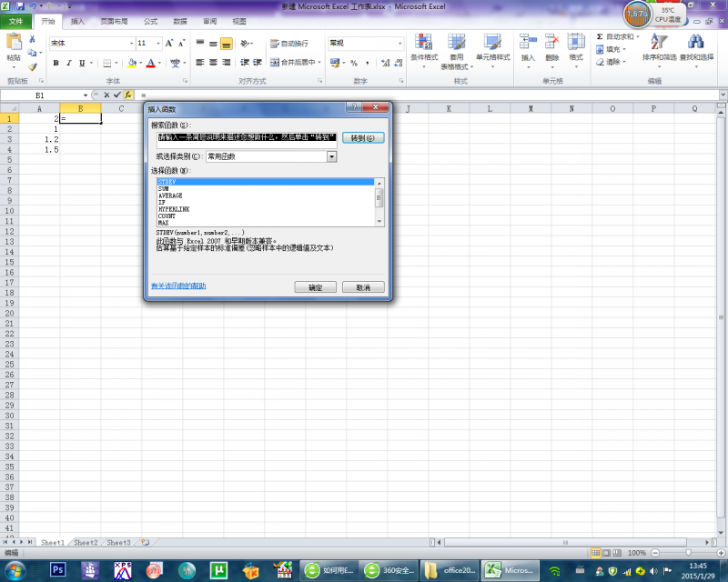Click the Go button in Insert Function dialog
Viewport: 728px width, 582px height.
pos(362,138)
